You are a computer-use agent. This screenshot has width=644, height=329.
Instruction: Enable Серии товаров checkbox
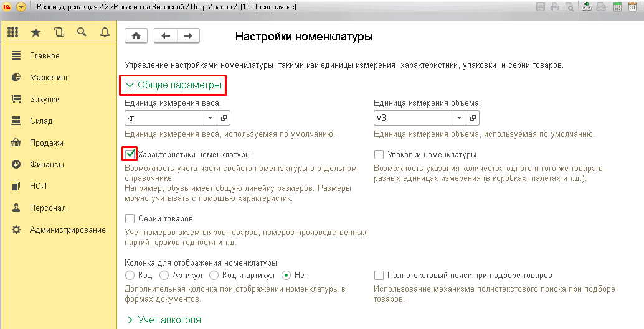[x=130, y=219]
